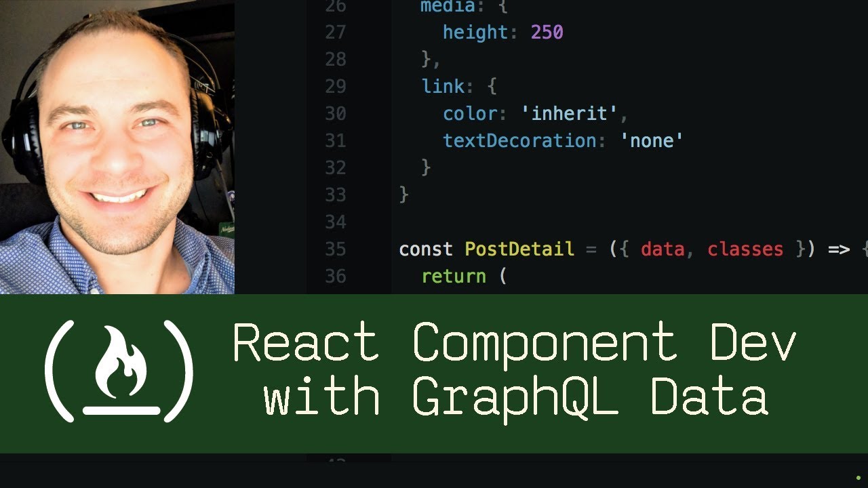The width and height of the screenshot is (868, 488).
Task: Click the 'media: {' code line
Action: coord(464,6)
